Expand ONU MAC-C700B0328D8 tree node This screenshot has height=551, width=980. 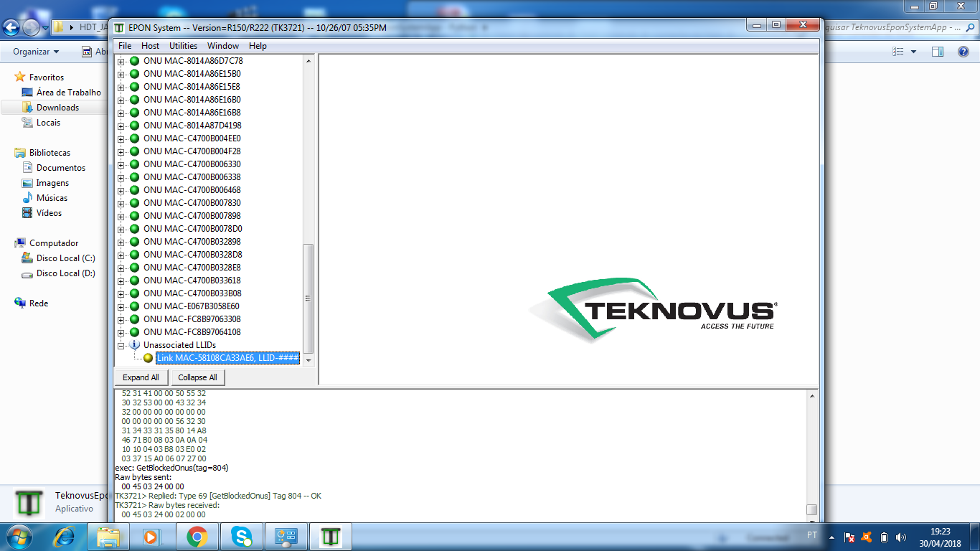coord(121,255)
